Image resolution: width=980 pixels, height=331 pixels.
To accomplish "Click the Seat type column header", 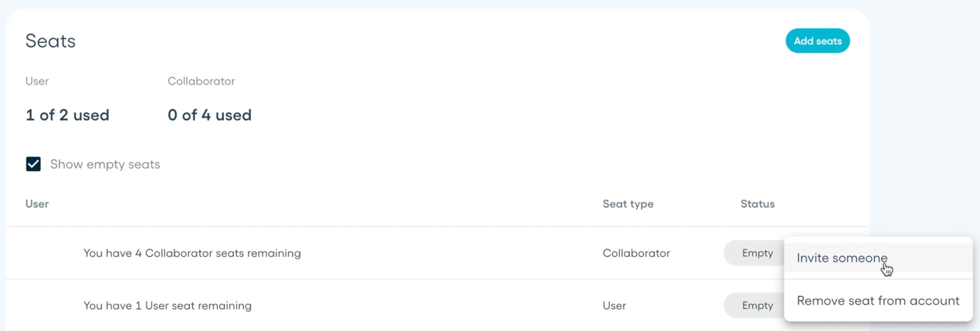I will point(628,204).
